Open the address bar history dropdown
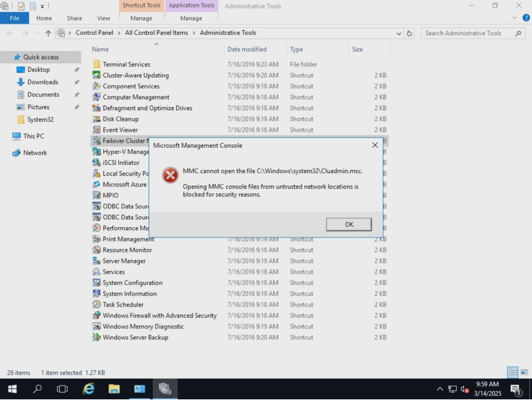 tap(399, 33)
